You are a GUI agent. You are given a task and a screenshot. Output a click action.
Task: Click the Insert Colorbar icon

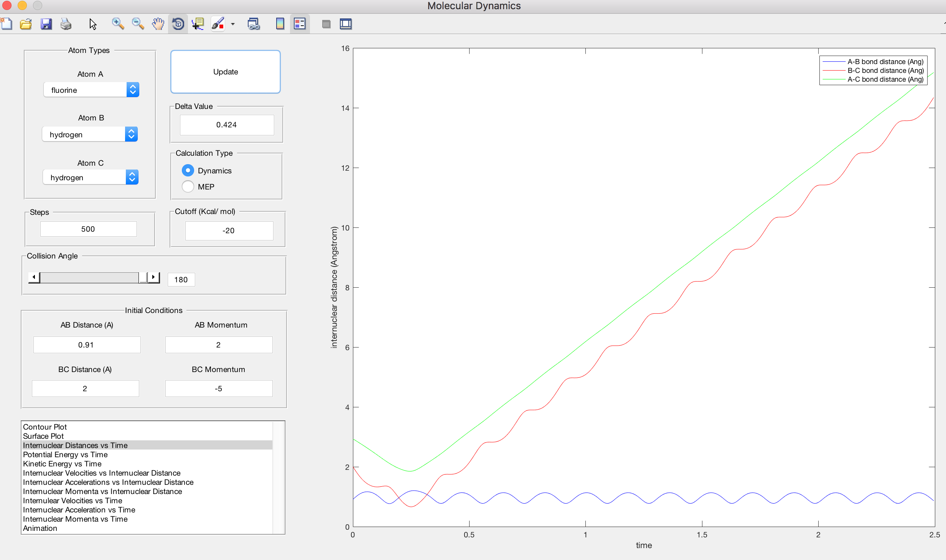pyautogui.click(x=280, y=24)
